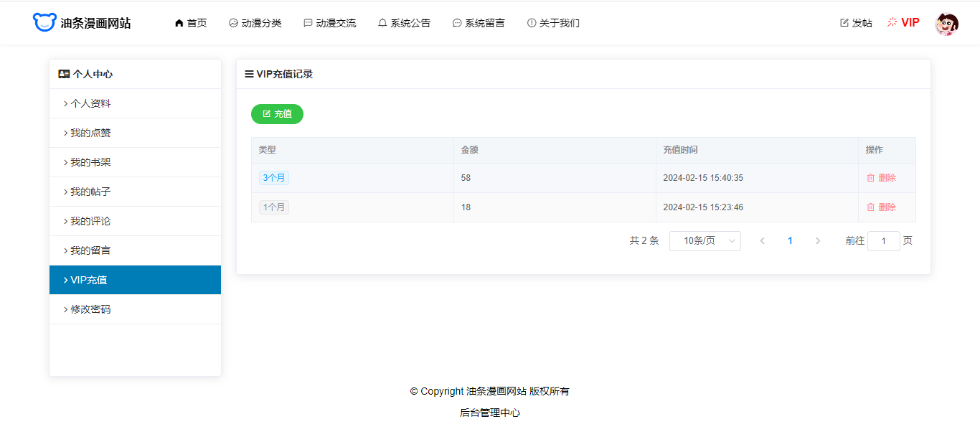Click the 系统公告 bell icon

point(382,23)
